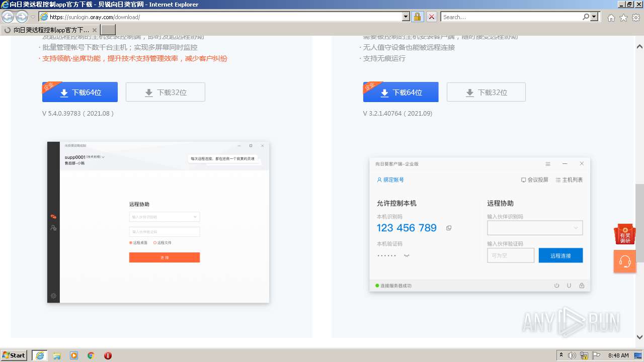Click the volume speaker tray icon
This screenshot has height=362, width=644.
click(572, 355)
